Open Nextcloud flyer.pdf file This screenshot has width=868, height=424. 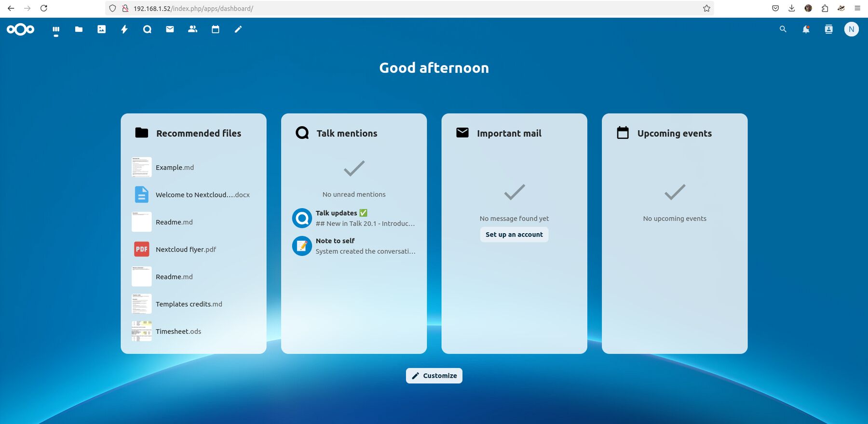(x=193, y=249)
